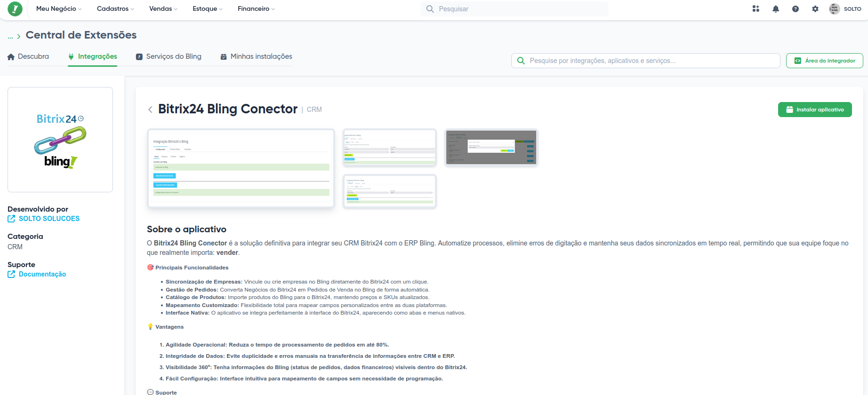Open the Documentação support link
The height and width of the screenshot is (395, 868).
pyautogui.click(x=42, y=274)
